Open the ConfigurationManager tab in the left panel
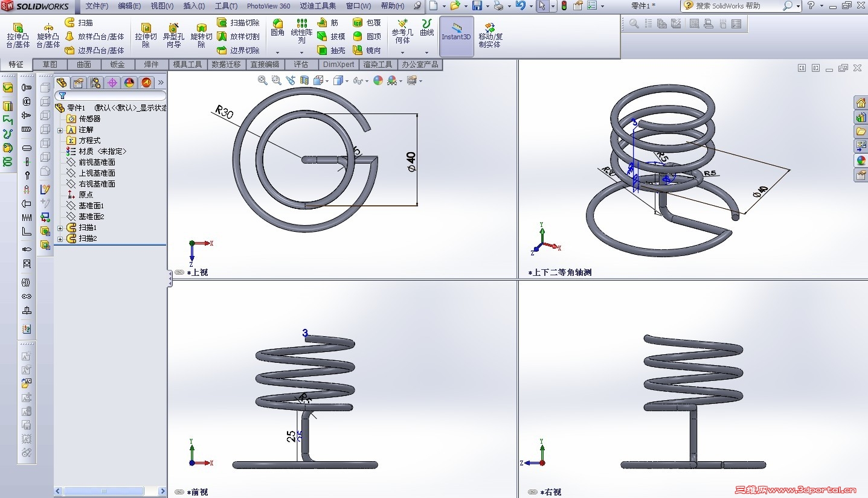868x498 pixels. click(95, 83)
